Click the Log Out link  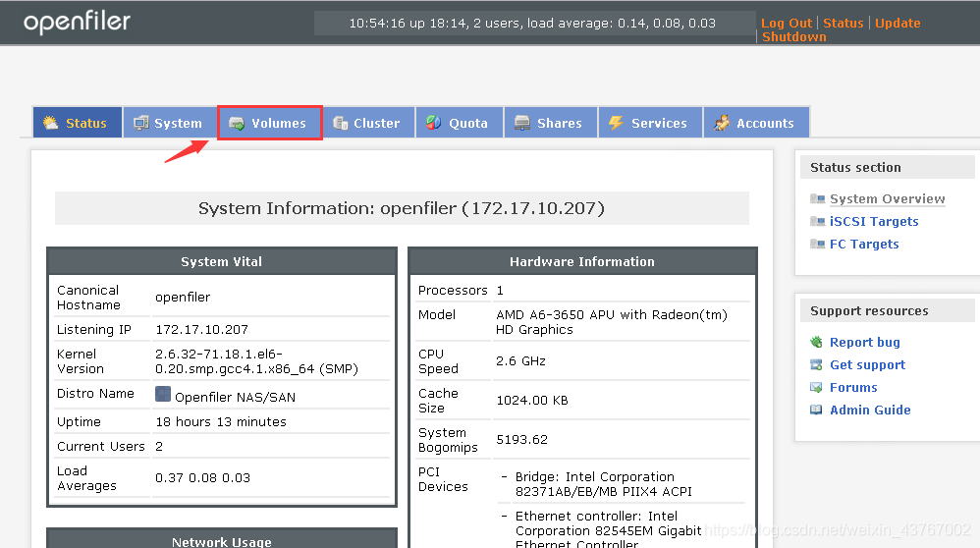click(787, 24)
